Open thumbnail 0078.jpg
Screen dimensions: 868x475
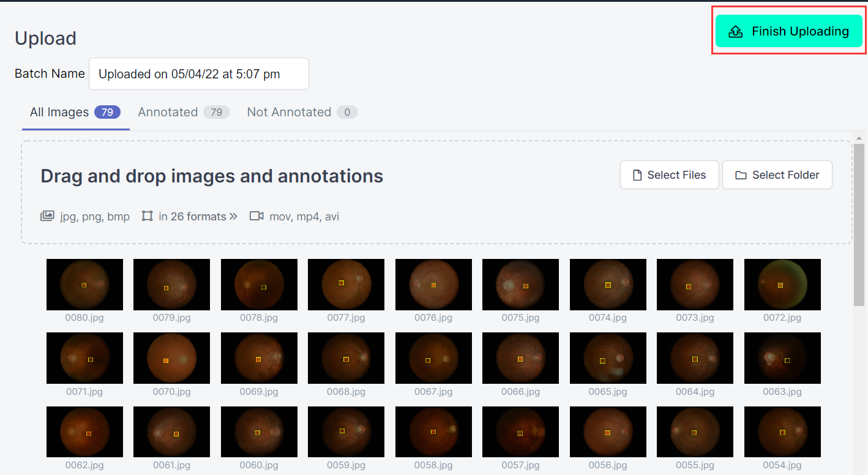click(259, 285)
